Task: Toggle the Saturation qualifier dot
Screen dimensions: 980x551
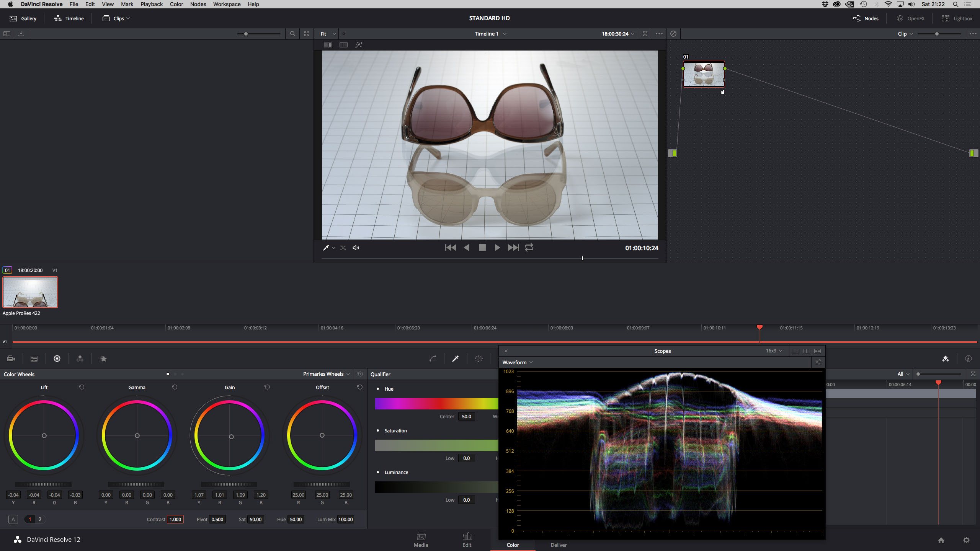Action: click(378, 430)
